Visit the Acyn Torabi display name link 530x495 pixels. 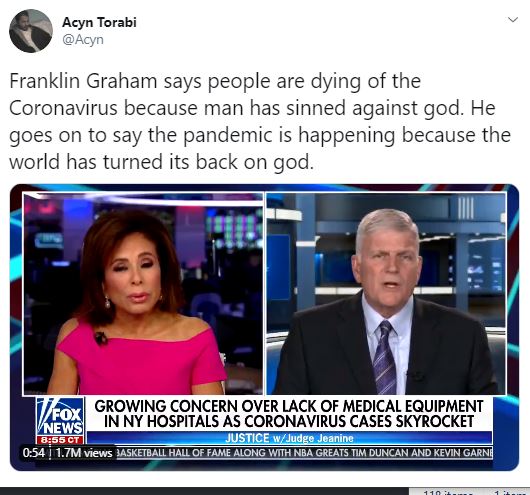(x=99, y=22)
